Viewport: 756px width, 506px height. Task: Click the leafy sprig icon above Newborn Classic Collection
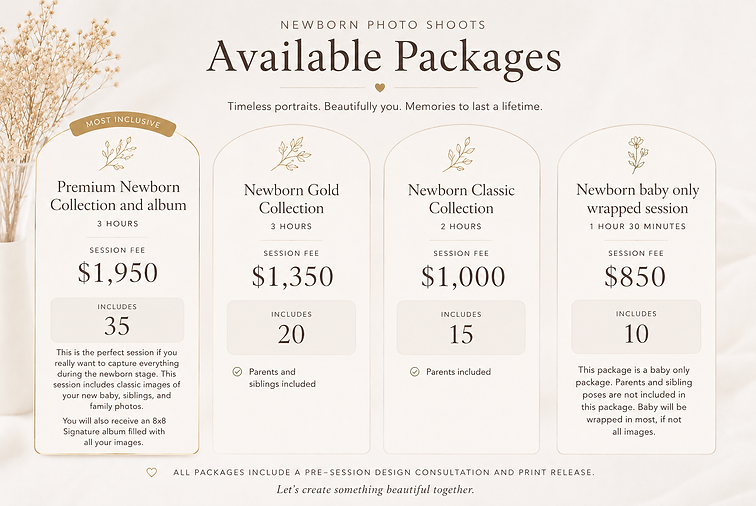point(459,154)
